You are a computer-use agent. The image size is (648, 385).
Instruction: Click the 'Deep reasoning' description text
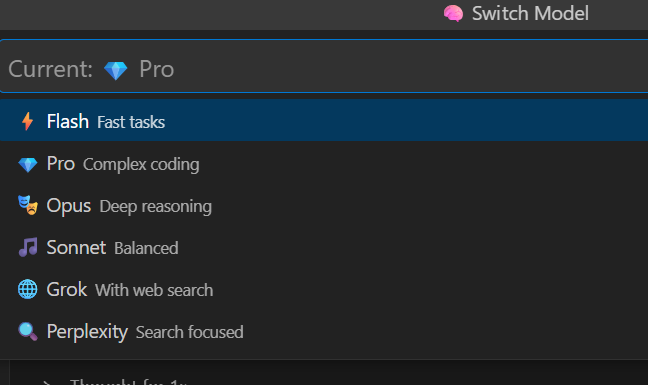155,207
